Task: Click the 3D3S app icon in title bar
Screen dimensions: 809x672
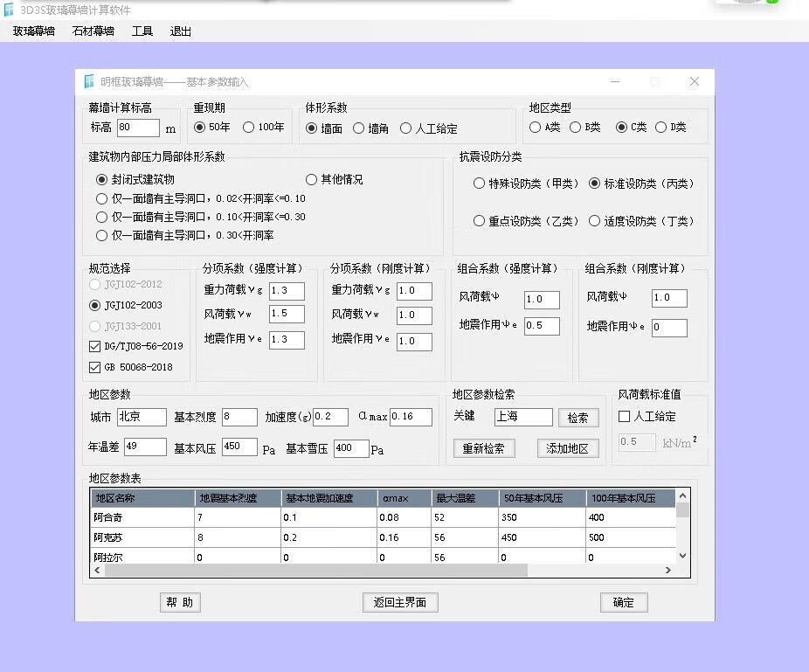Action: coord(9,9)
